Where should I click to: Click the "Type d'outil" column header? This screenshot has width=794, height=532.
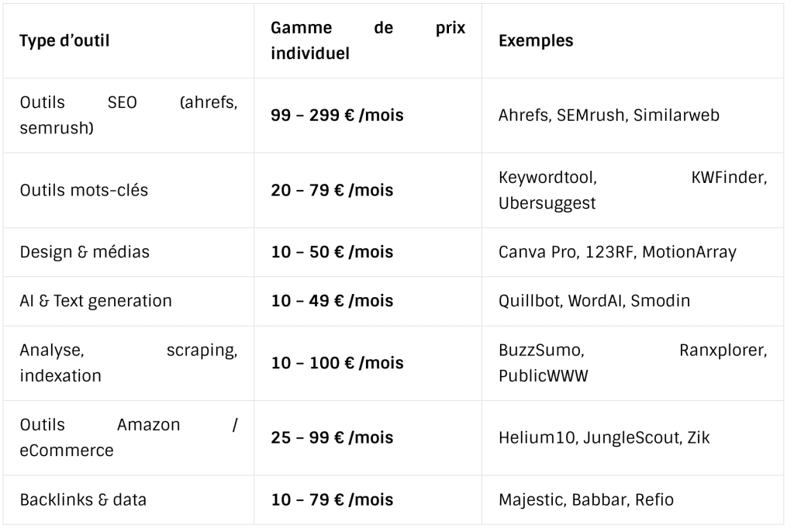pos(64,40)
